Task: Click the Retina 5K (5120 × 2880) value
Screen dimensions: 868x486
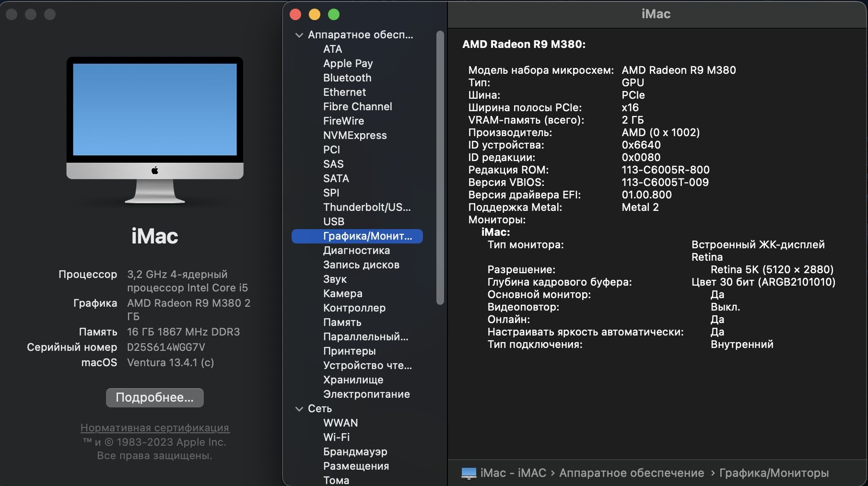Action: point(772,269)
